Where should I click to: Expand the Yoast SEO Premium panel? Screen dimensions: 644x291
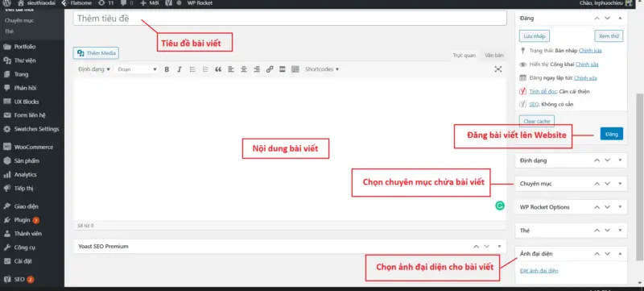coord(499,246)
